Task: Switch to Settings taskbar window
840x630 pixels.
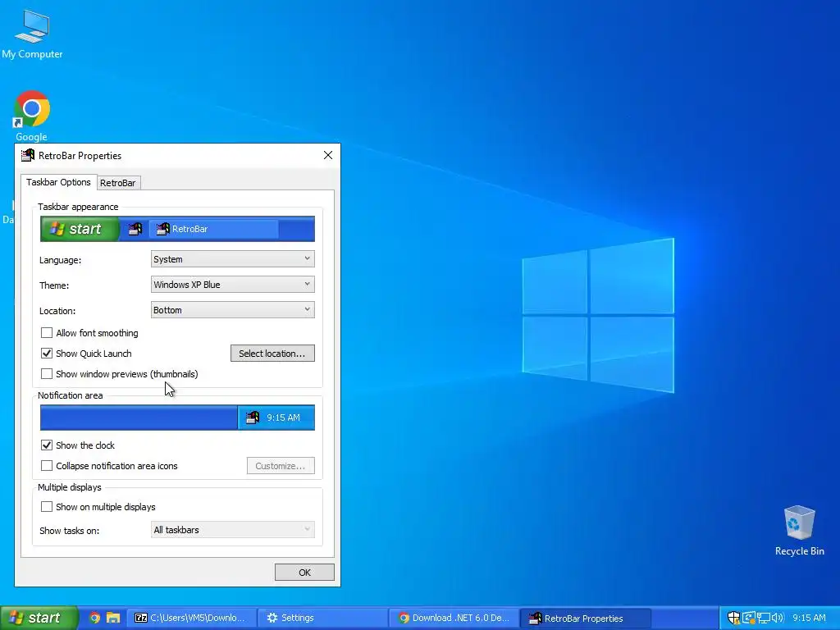Action: 323,618
